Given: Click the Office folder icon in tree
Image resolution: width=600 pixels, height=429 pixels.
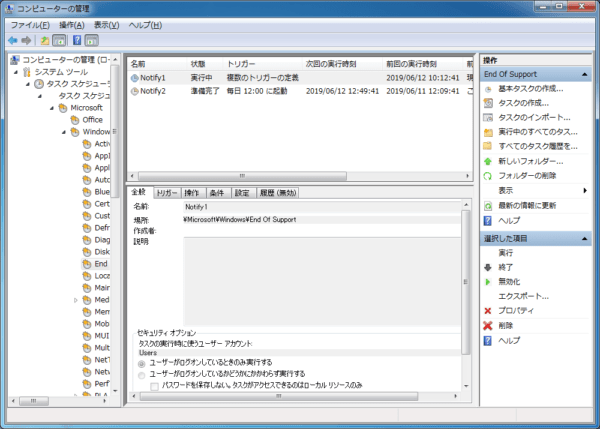Looking at the screenshot, I should tap(75, 120).
